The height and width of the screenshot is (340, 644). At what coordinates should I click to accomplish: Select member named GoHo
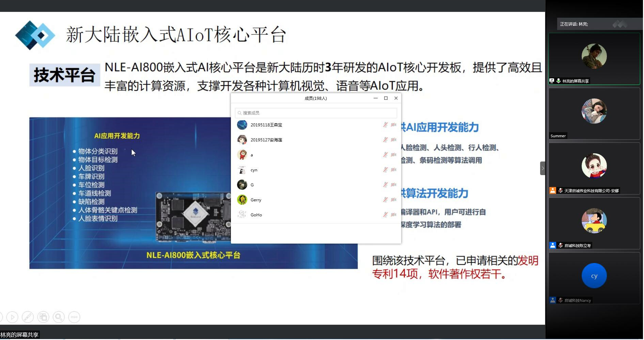316,215
